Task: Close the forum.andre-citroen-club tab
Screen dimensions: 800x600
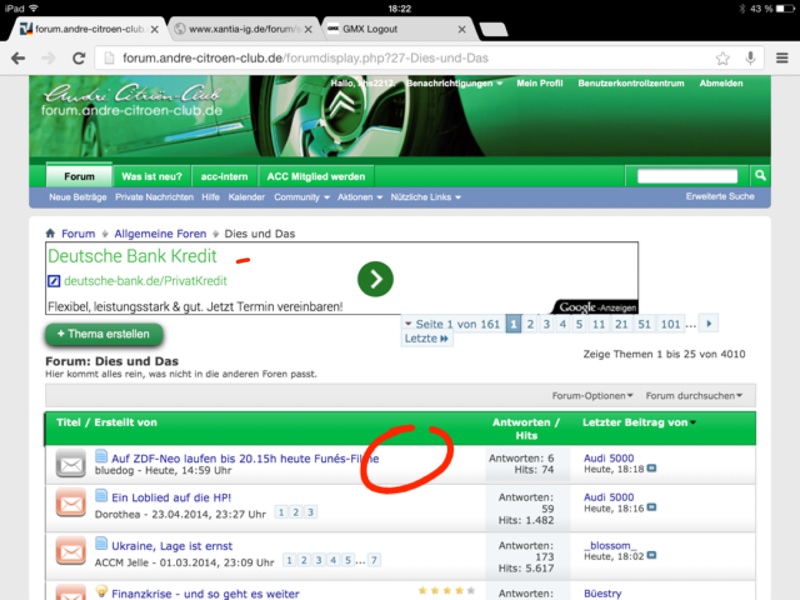Action: point(155,30)
